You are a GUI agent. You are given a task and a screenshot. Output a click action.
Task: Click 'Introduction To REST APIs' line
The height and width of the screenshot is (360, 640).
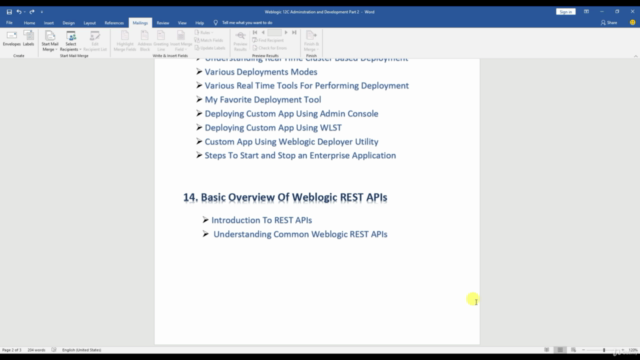click(x=262, y=220)
